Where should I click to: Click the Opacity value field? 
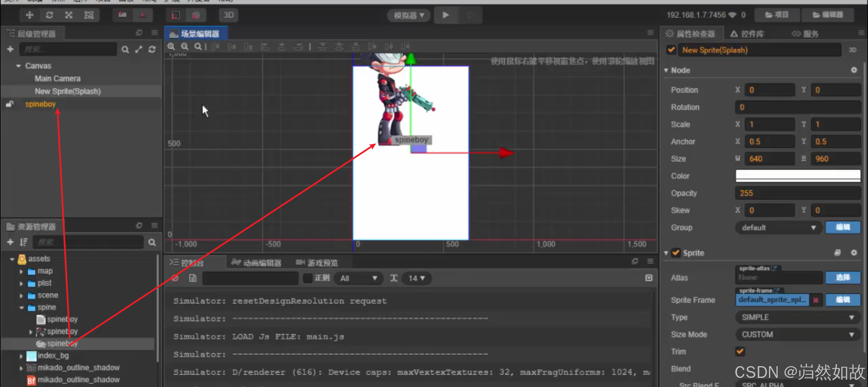798,193
